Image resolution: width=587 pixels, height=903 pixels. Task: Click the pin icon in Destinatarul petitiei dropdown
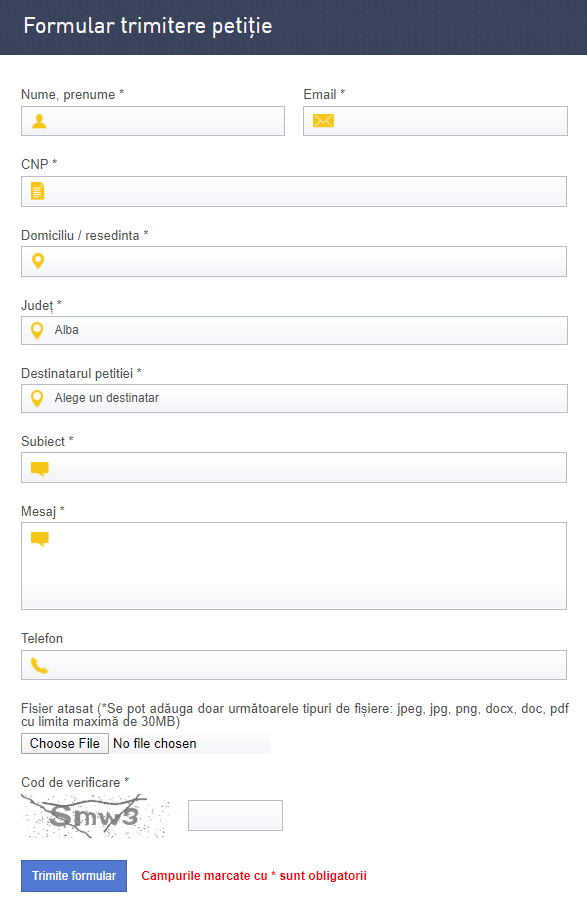pos(37,399)
